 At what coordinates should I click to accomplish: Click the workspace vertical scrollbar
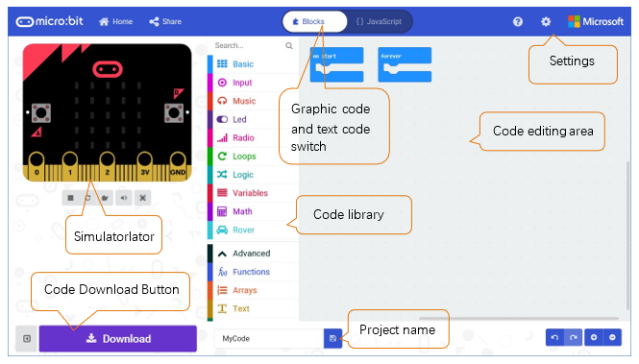click(x=628, y=235)
